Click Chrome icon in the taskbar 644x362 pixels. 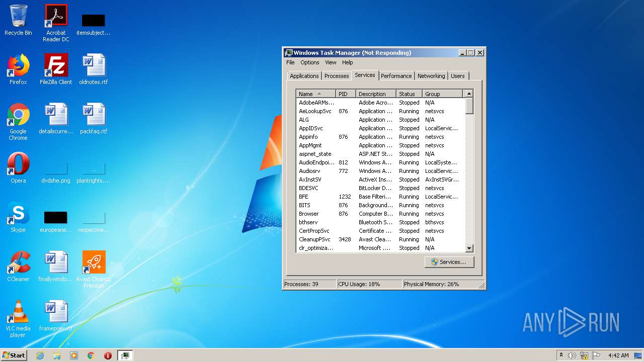pyautogui.click(x=91, y=355)
